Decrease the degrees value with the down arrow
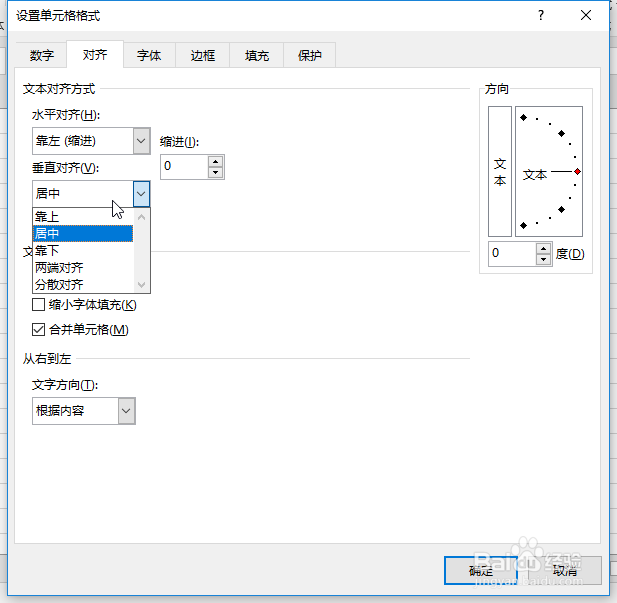 click(543, 259)
